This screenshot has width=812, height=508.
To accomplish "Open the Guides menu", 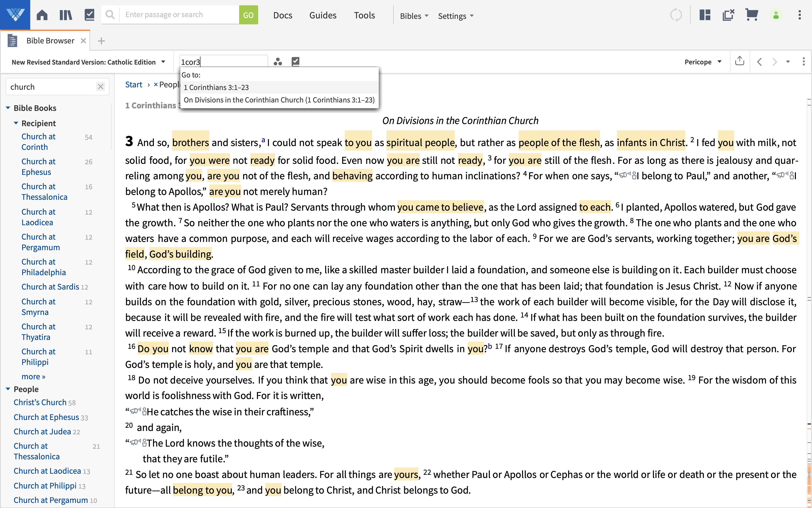I will tap(323, 15).
